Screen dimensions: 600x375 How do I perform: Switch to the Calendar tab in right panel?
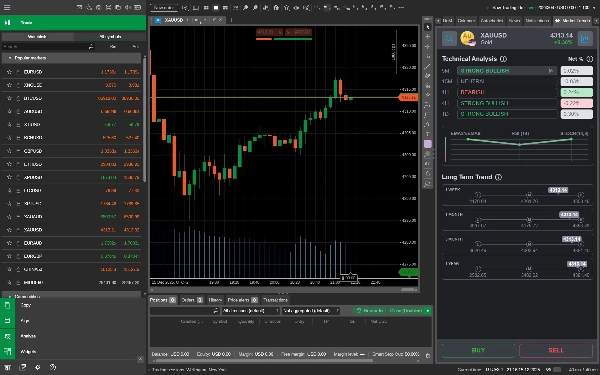pyautogui.click(x=466, y=20)
